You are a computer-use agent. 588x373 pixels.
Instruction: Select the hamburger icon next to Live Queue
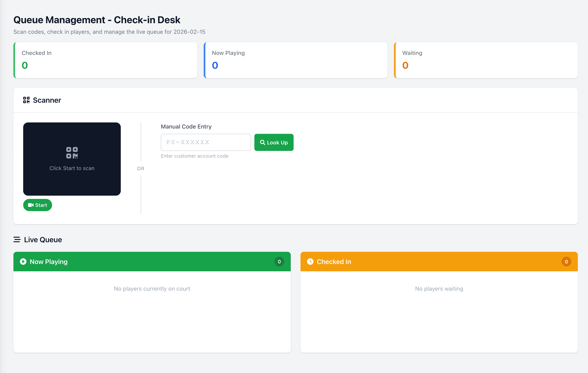point(17,239)
